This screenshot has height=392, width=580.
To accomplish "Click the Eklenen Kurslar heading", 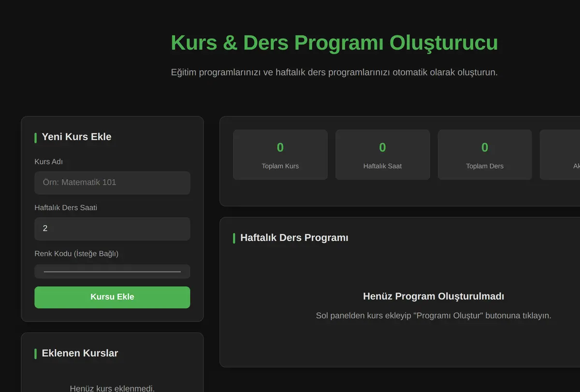I will click(80, 353).
